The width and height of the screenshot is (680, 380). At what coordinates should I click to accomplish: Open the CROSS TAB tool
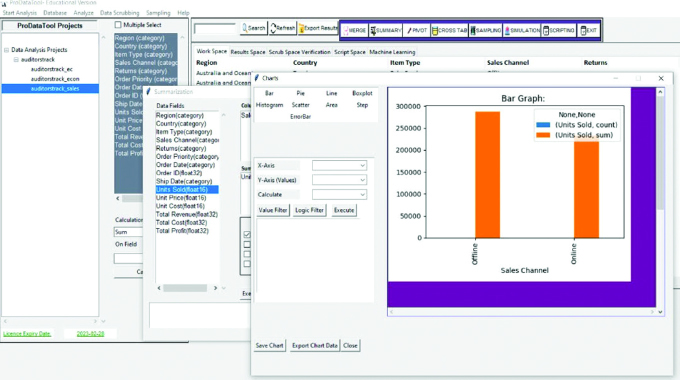click(449, 30)
